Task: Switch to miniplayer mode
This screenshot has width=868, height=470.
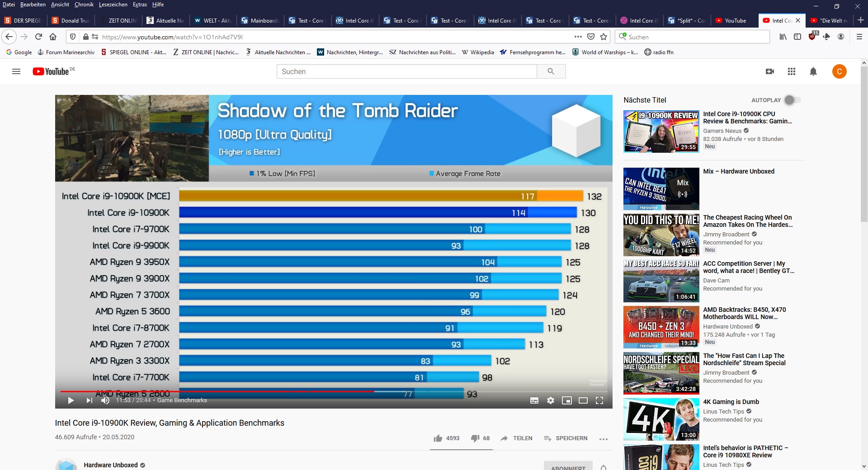Action: pyautogui.click(x=567, y=400)
